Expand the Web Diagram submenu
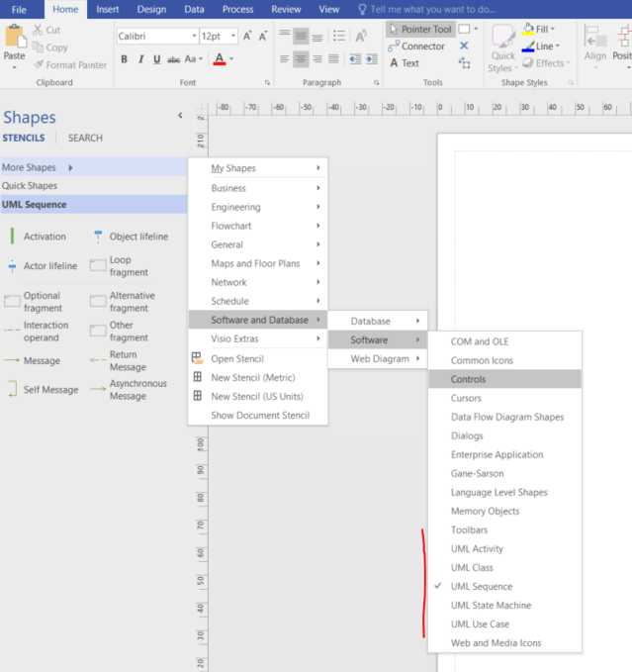 pyautogui.click(x=379, y=359)
